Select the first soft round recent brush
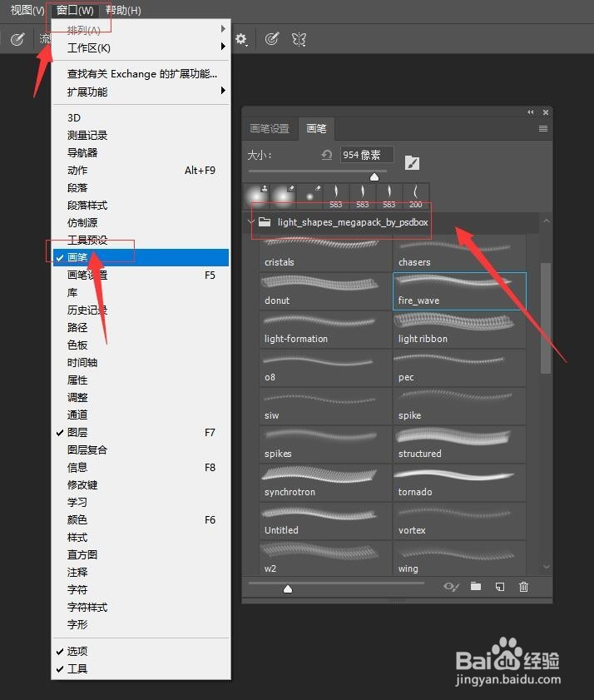 click(x=256, y=196)
